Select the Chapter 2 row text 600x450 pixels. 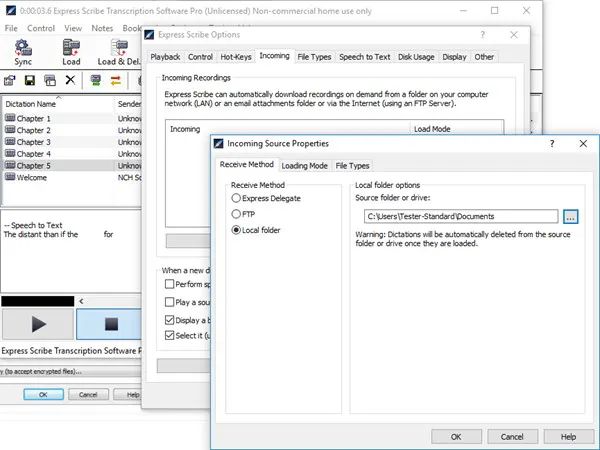(x=34, y=130)
